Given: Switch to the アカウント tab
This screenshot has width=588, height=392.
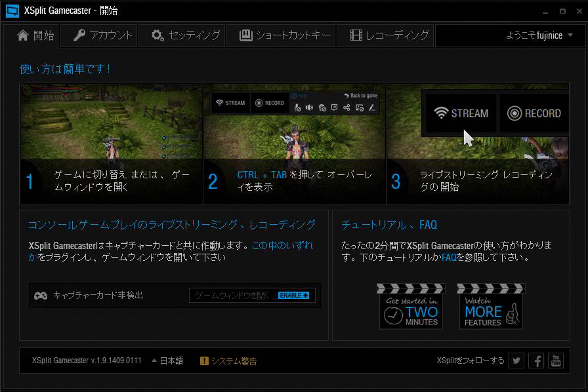Looking at the screenshot, I should pyautogui.click(x=98, y=35).
